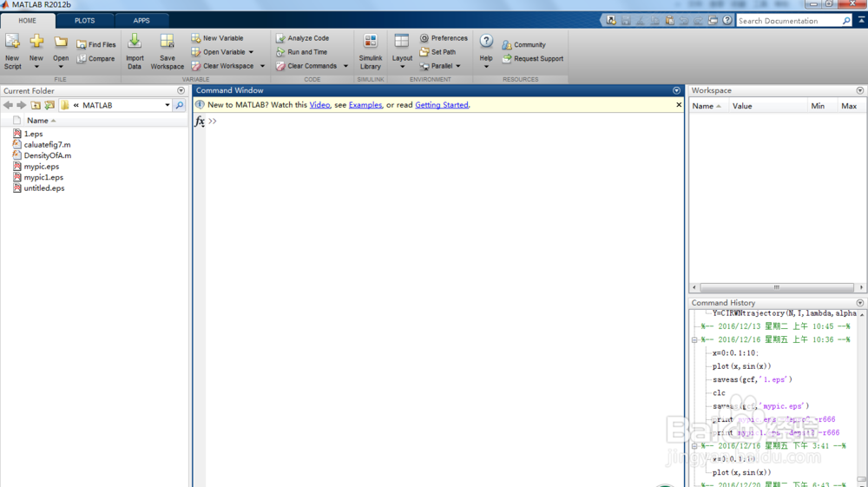This screenshot has height=487, width=868.
Task: Sort Workspace by Name column
Action: coord(707,106)
